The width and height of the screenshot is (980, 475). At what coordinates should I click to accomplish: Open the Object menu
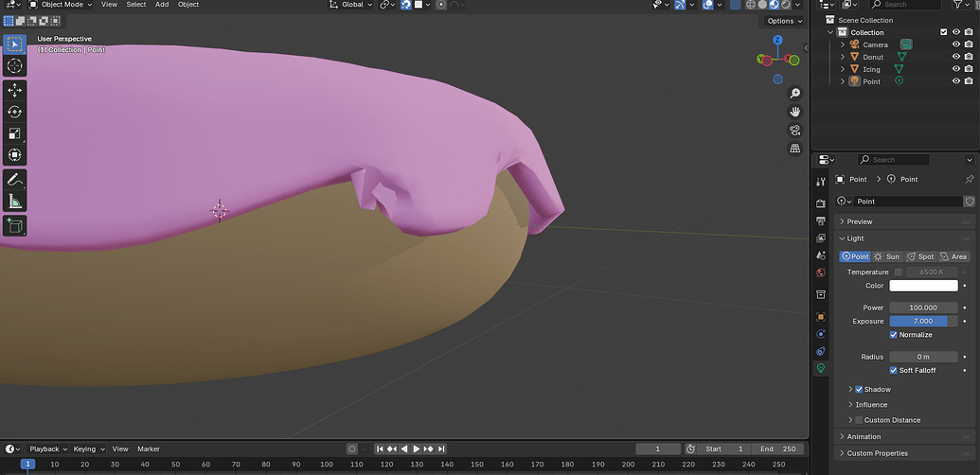[x=188, y=5]
